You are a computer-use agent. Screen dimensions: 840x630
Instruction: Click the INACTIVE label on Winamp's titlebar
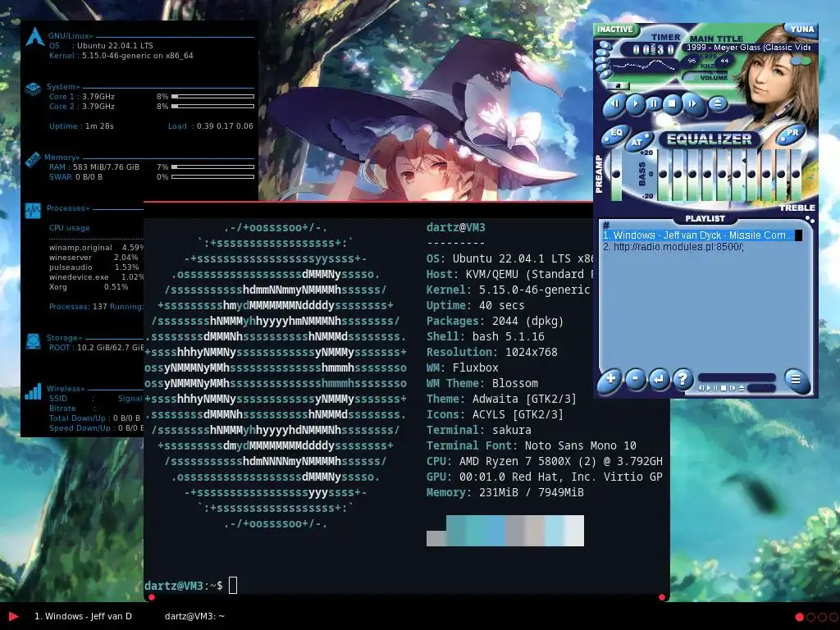pos(615,29)
